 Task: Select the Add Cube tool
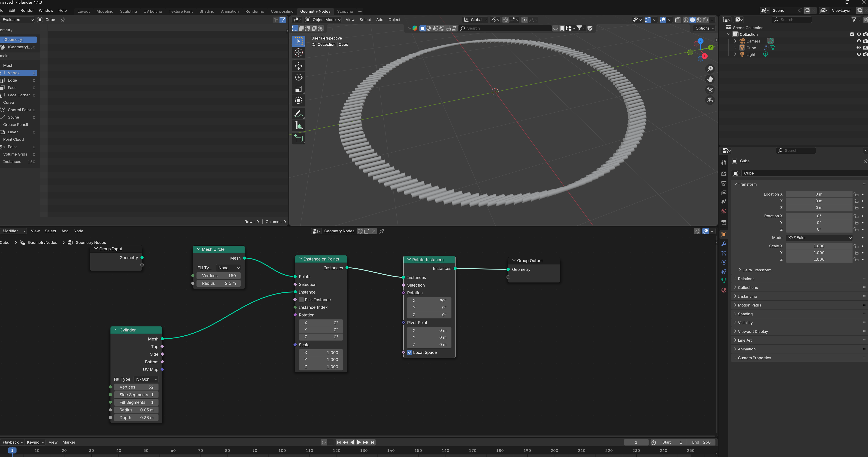(x=298, y=139)
